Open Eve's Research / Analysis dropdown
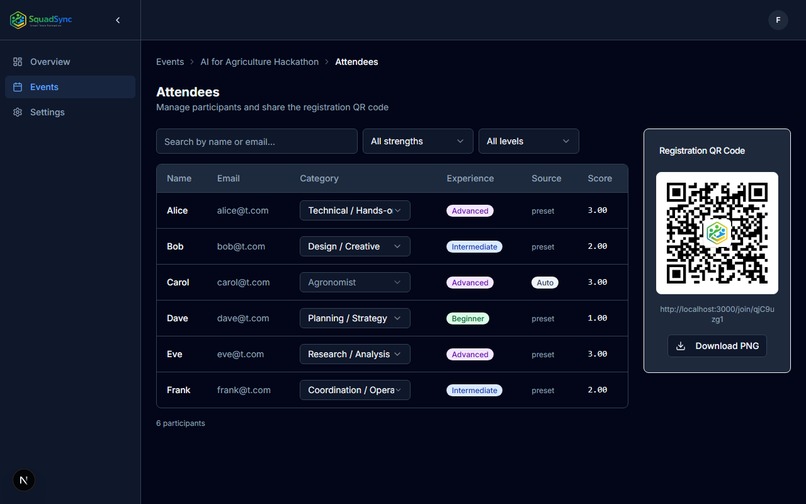The image size is (806, 504). point(355,354)
